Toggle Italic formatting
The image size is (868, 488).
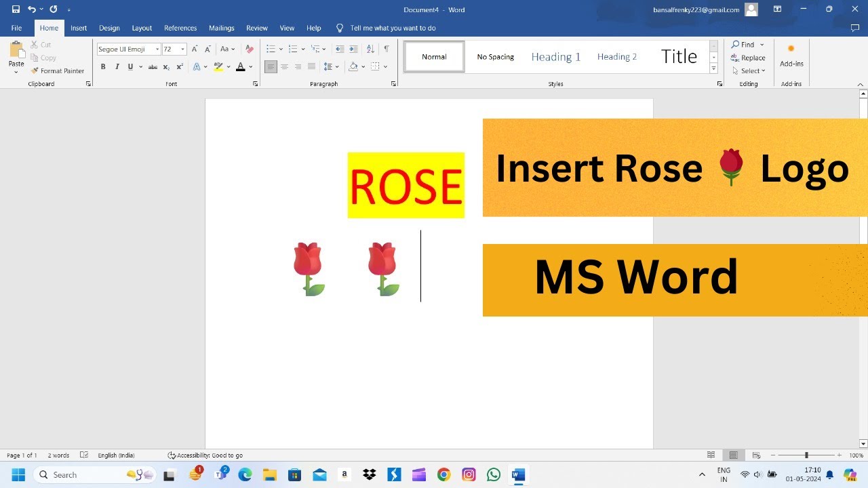tap(117, 66)
